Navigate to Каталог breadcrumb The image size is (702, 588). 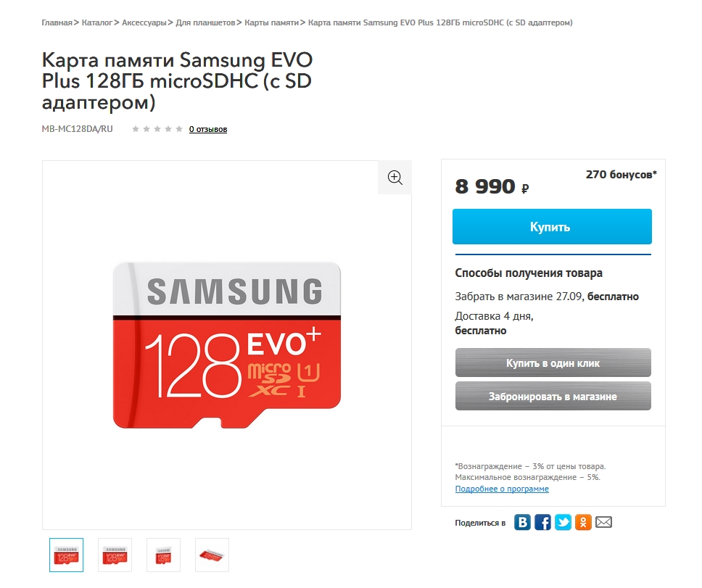(x=96, y=22)
